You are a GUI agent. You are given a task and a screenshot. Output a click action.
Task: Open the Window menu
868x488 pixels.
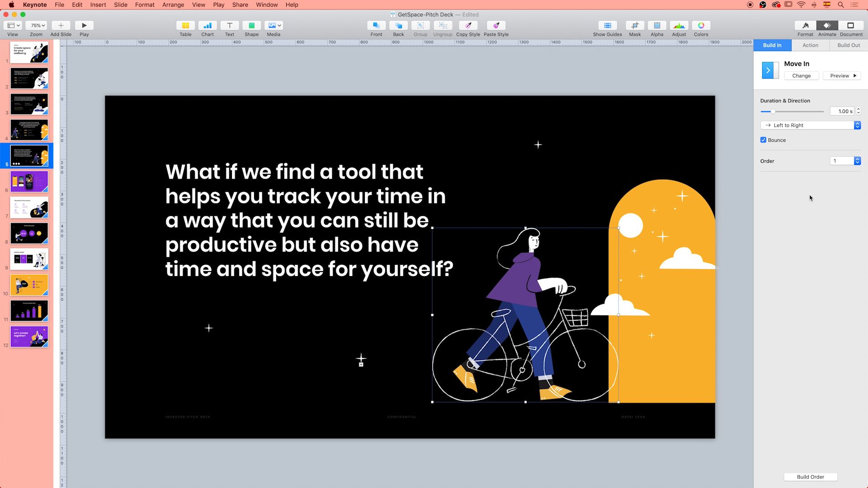coord(267,5)
